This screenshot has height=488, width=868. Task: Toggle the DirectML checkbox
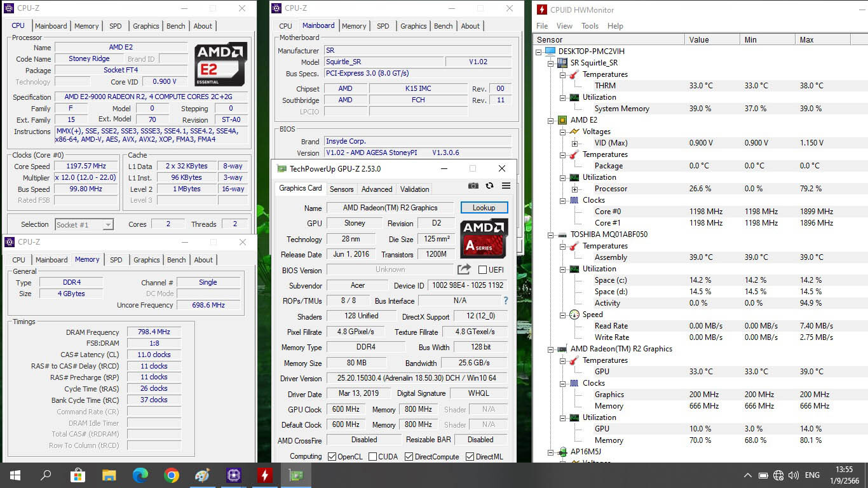click(470, 456)
